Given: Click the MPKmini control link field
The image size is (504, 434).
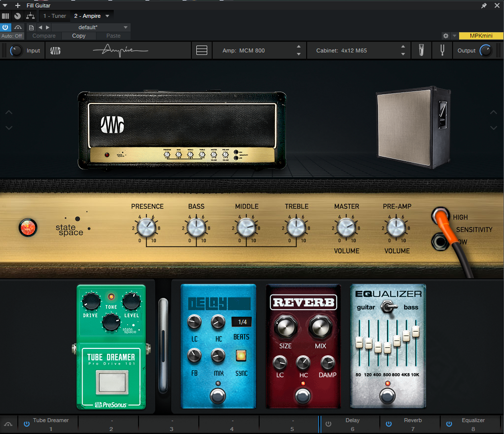Looking at the screenshot, I should [481, 36].
